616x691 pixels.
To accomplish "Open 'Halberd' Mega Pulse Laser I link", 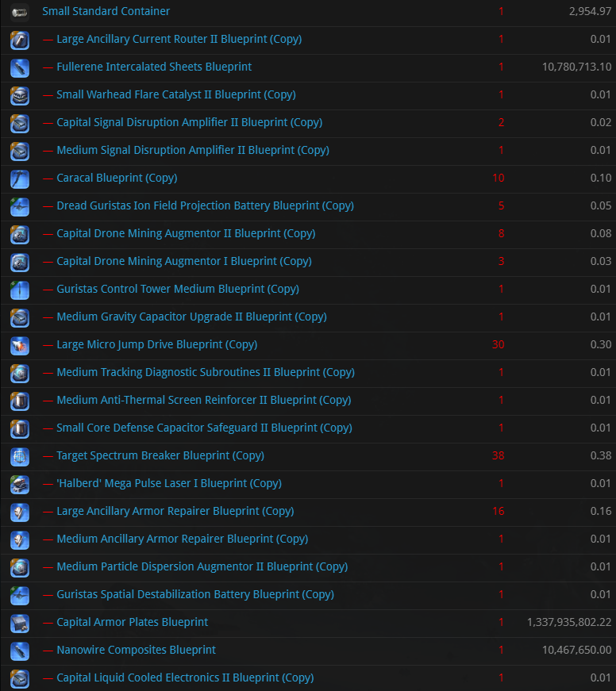I will (169, 483).
